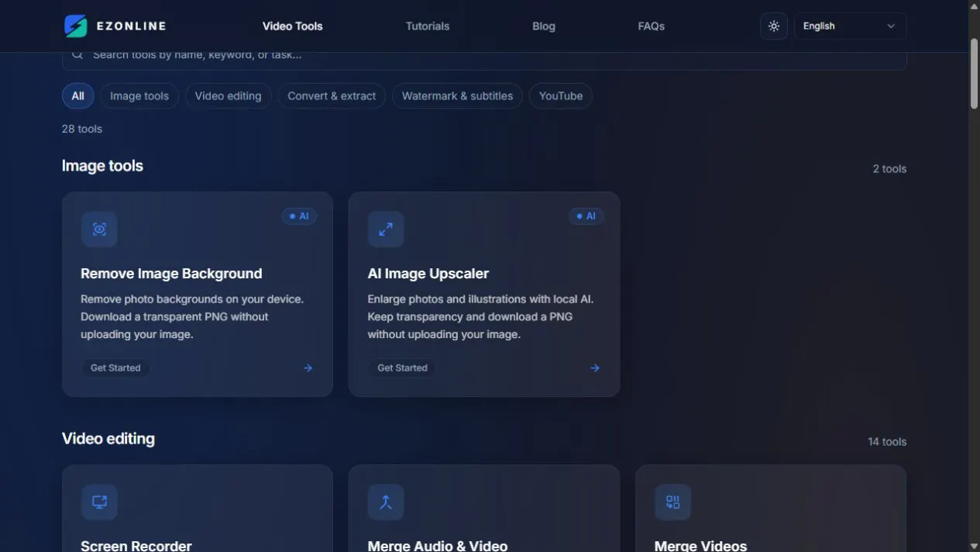
Task: Click the Video editing section heading
Action: point(108,439)
